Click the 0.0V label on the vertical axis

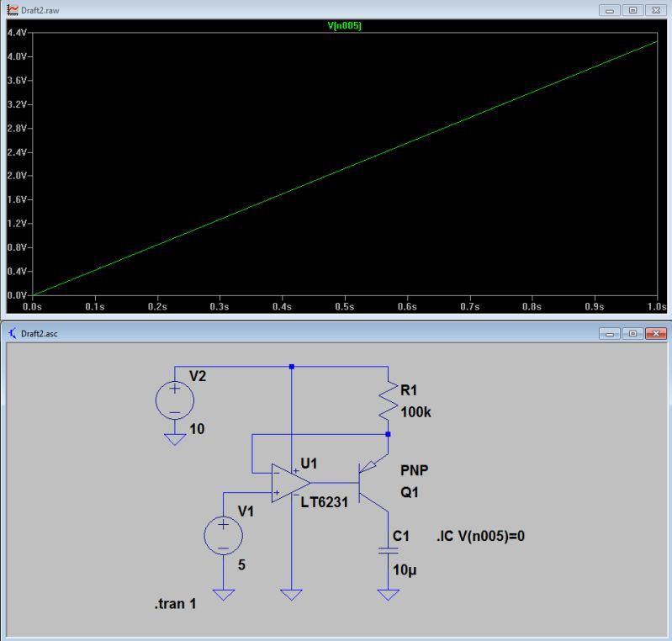pos(17,295)
